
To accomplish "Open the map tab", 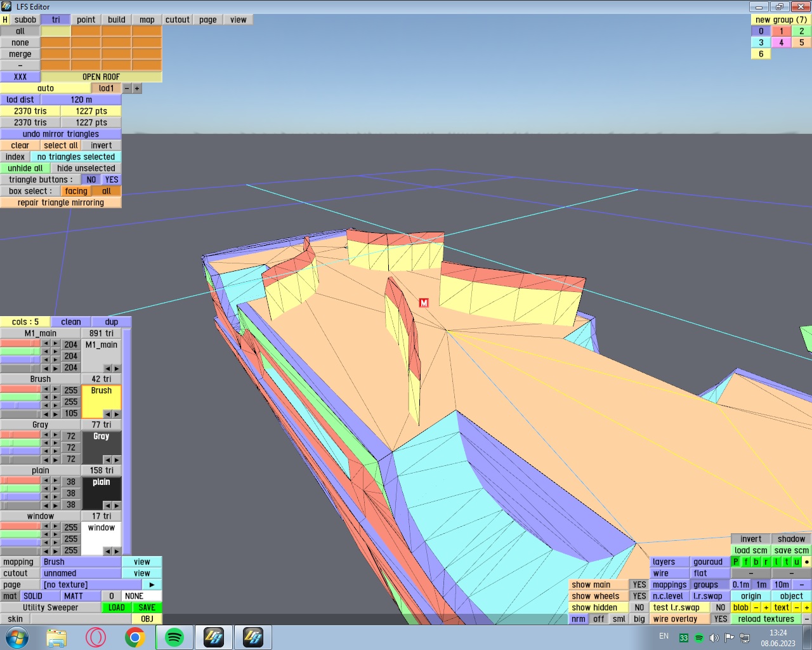I will 147,20.
